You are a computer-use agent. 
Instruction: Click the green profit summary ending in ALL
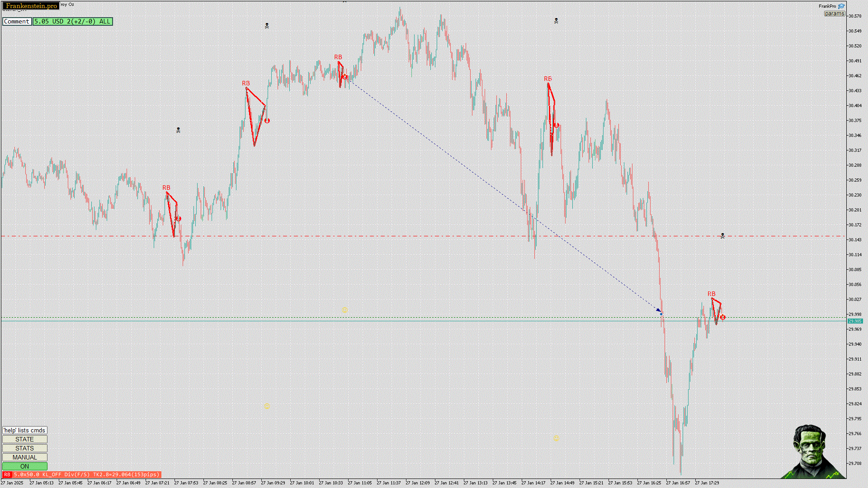(x=72, y=21)
